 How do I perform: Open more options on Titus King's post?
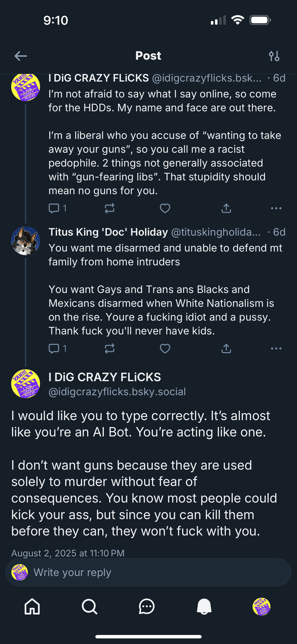[x=276, y=348]
